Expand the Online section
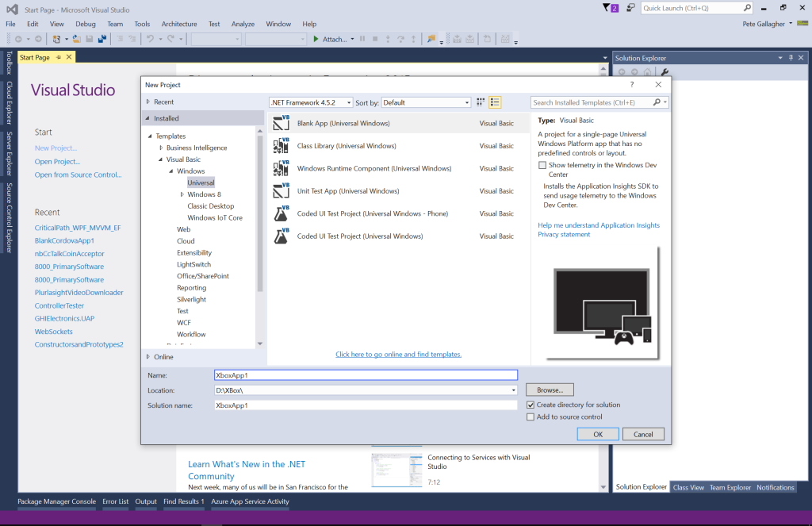Viewport: 812px width, 526px height. [148, 356]
